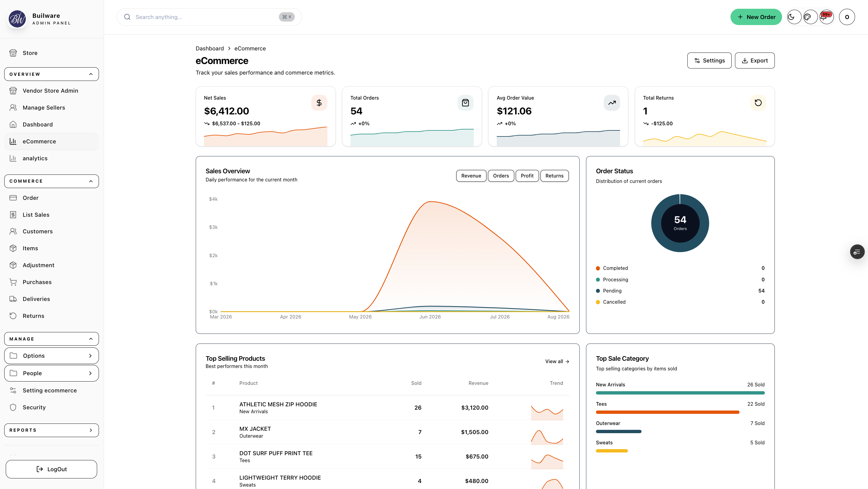The width and height of the screenshot is (868, 489).
Task: Select the ATHLETIC MESH ZIP HOODIE row
Action: [x=388, y=408]
